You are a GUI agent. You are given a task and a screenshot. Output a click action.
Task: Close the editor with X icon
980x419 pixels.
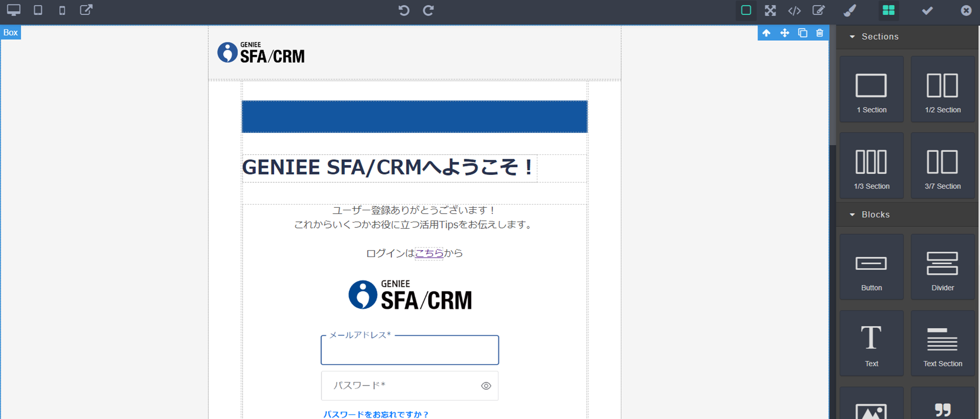(x=966, y=10)
